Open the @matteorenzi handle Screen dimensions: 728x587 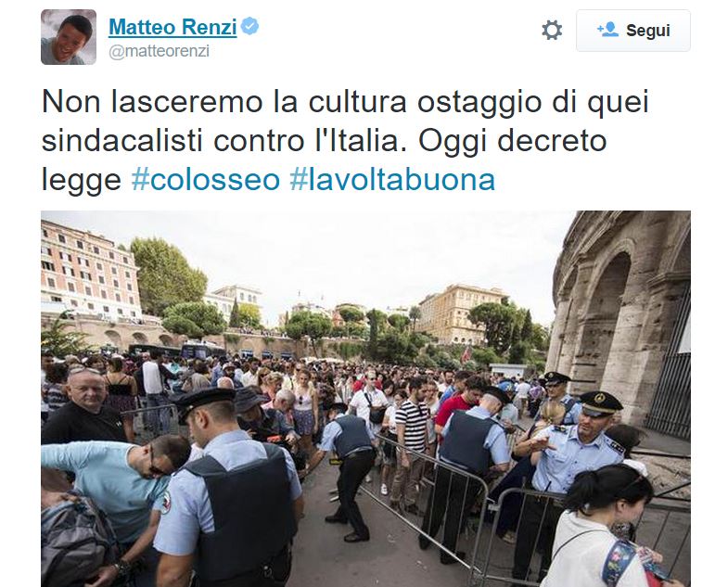pos(159,51)
